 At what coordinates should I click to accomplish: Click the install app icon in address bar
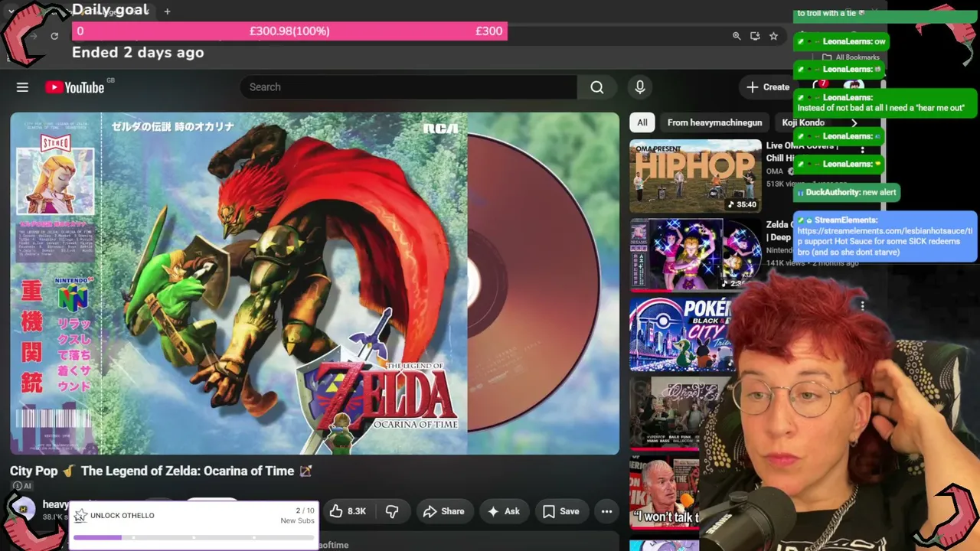tap(755, 36)
